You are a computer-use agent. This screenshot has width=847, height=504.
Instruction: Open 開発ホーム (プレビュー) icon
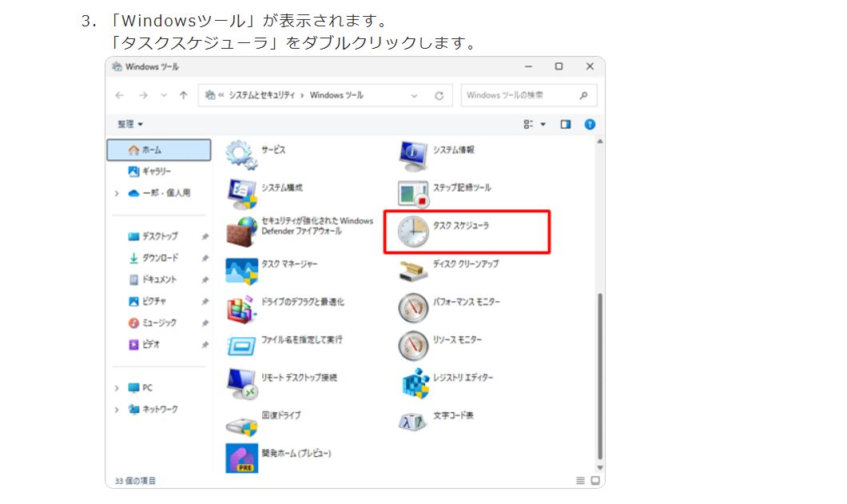(241, 458)
